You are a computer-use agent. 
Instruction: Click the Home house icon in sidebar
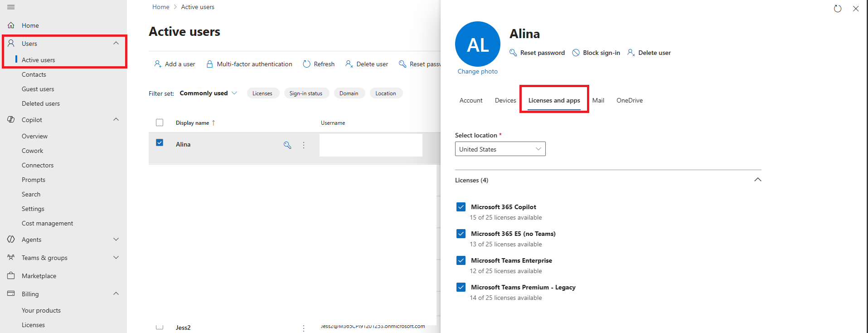coord(11,25)
